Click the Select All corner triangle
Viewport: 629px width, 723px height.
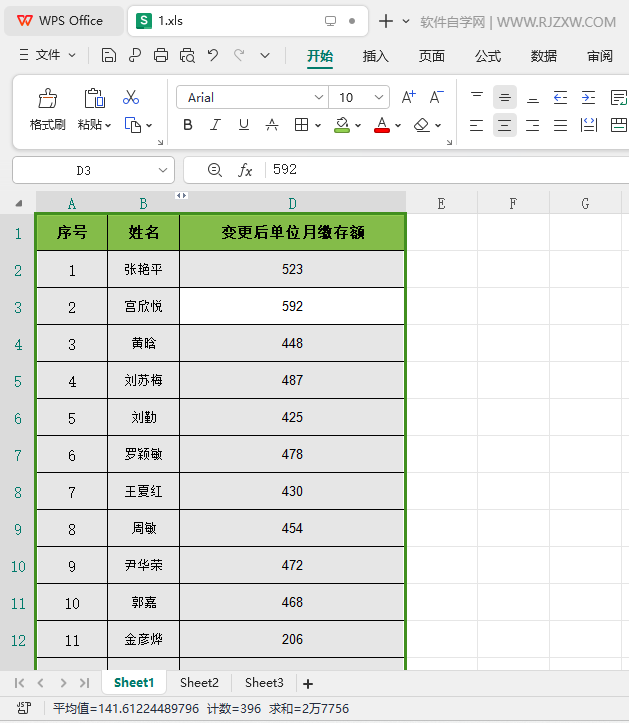pyautogui.click(x=18, y=203)
